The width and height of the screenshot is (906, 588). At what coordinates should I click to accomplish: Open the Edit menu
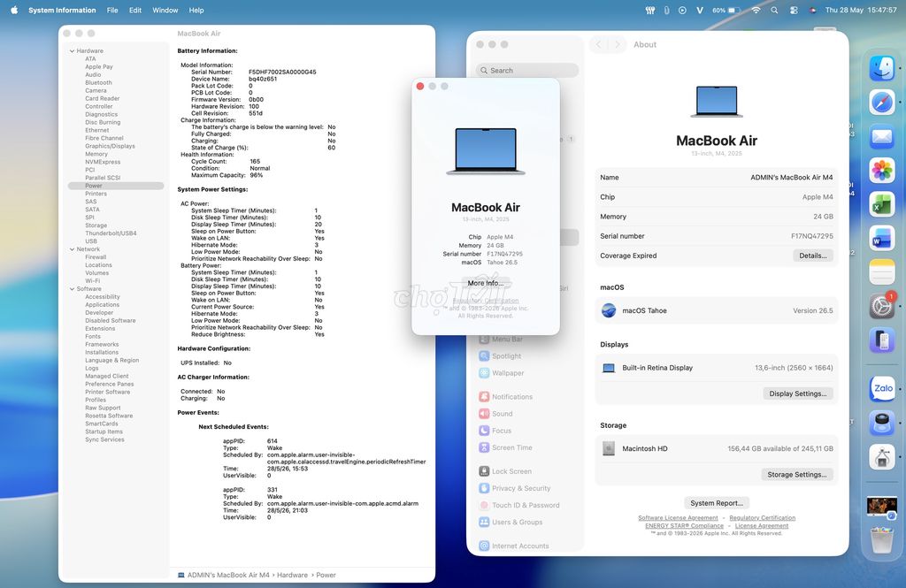(x=134, y=10)
